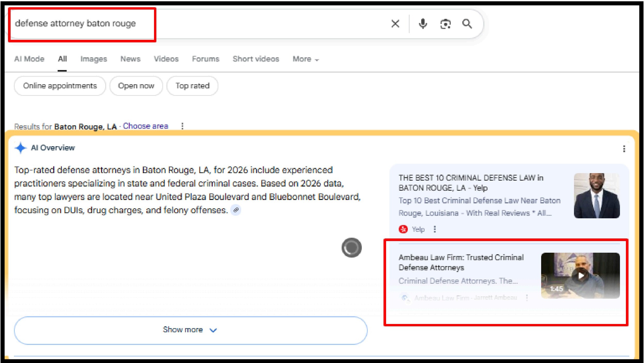Apply the Open now filter chip
The height and width of the screenshot is (363, 644).
[x=136, y=86]
